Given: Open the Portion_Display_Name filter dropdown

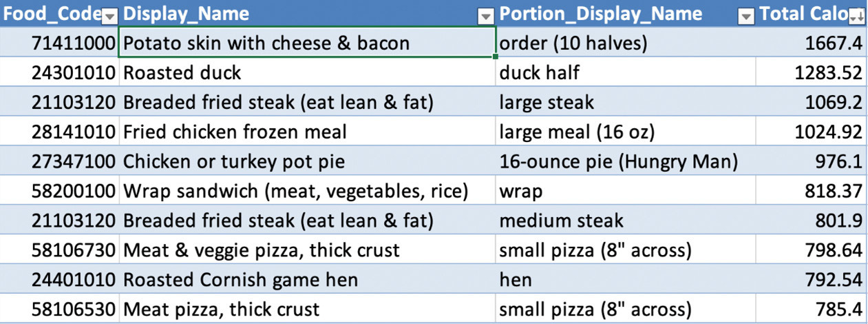Looking at the screenshot, I should [x=746, y=16].
